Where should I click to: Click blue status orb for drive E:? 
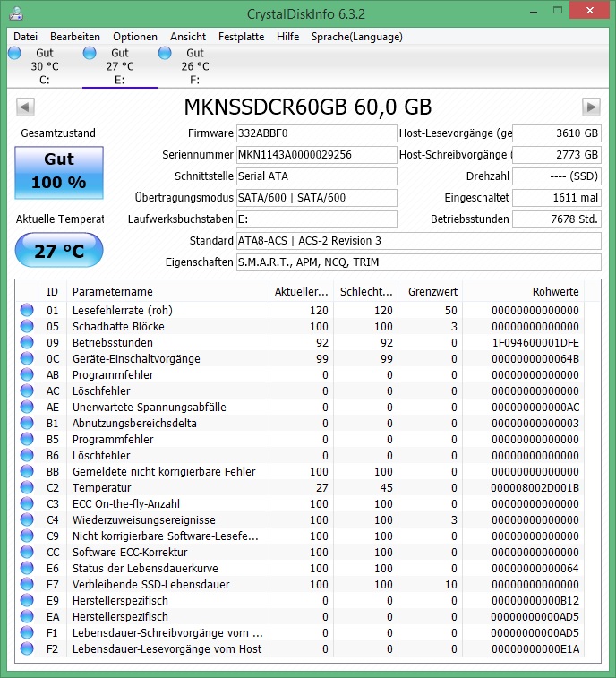[x=90, y=53]
